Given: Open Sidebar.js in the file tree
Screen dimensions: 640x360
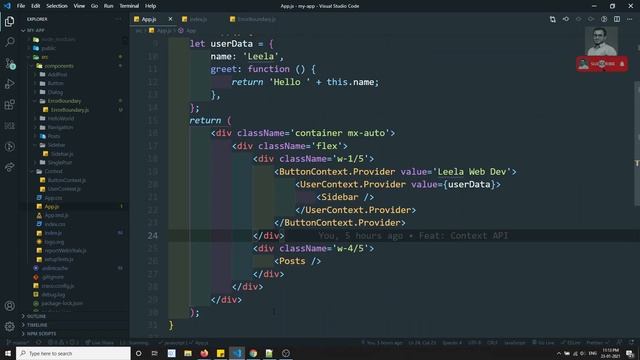Looking at the screenshot, I should 62,154.
